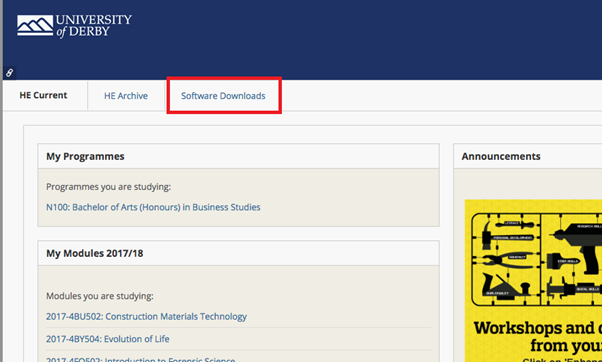Click the pliers icon in the yellow banner
Screen dimensions: 602x362
pos(504,260)
